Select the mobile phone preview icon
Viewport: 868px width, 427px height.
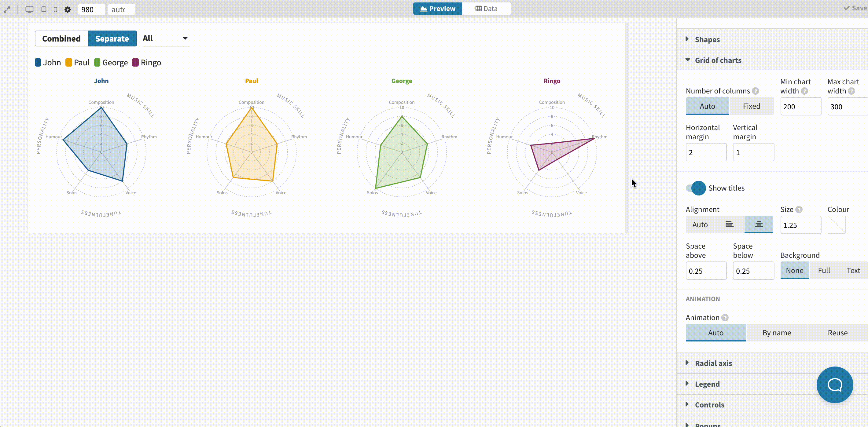pos(55,9)
